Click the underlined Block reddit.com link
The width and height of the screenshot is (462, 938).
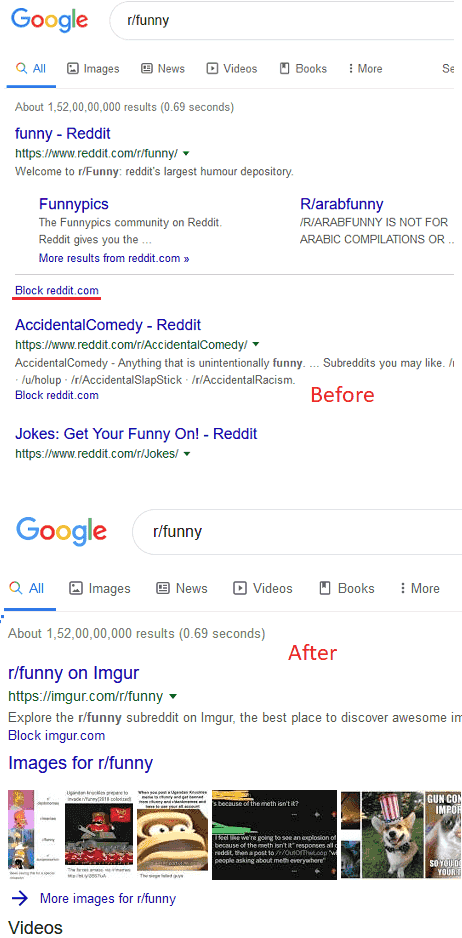pos(57,291)
